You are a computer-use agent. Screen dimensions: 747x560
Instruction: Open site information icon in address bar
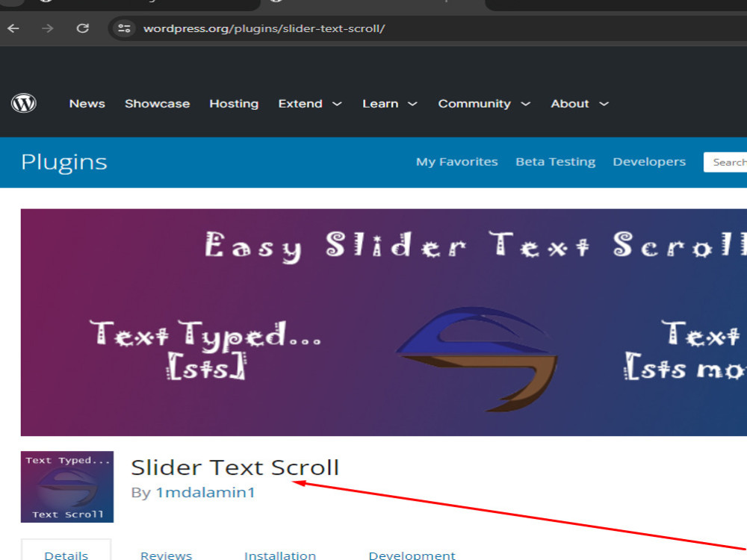coord(124,28)
